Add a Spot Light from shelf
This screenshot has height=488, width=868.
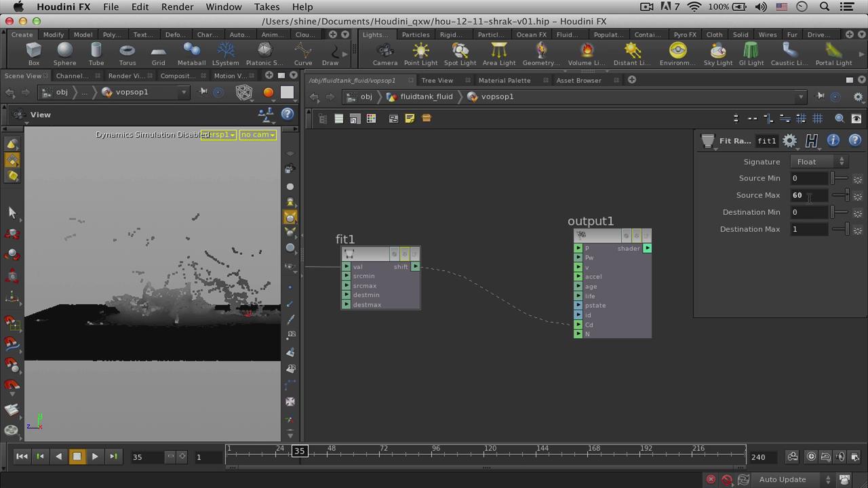460,54
